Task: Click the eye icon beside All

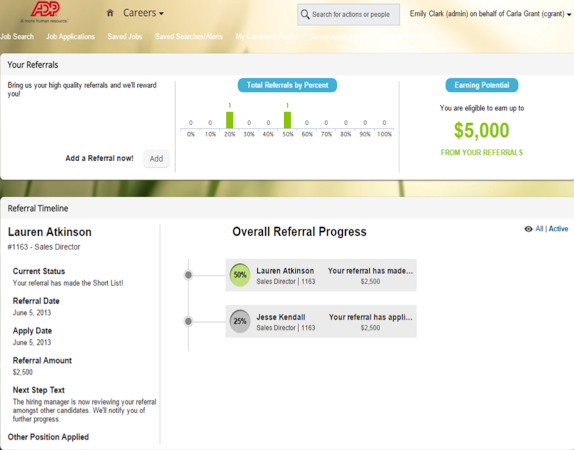Action: click(x=528, y=229)
